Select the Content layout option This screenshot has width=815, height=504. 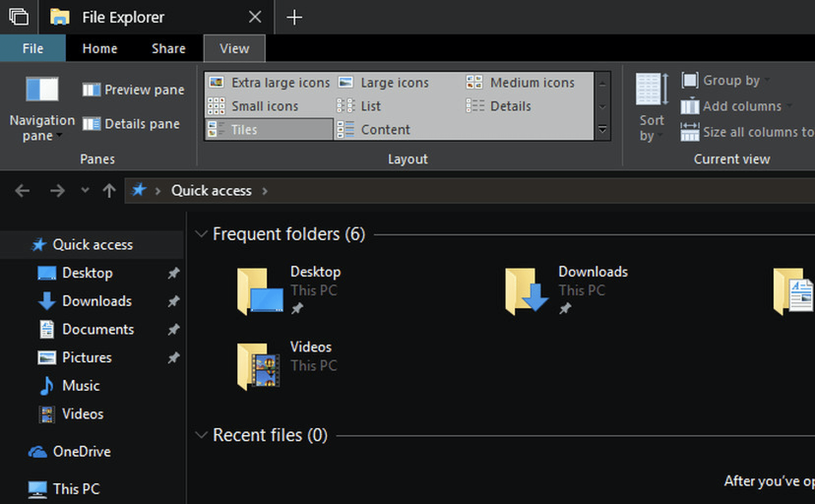tap(374, 130)
